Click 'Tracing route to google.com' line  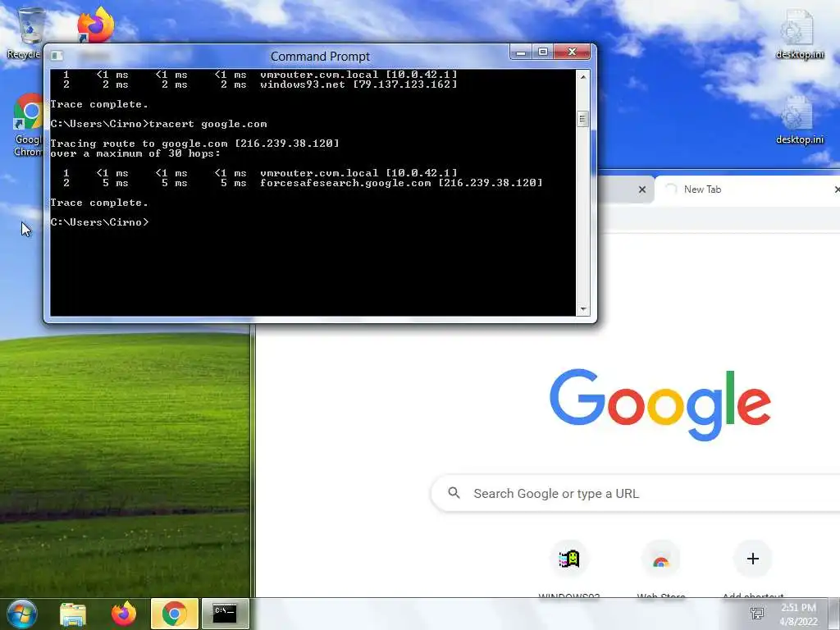[x=194, y=144]
